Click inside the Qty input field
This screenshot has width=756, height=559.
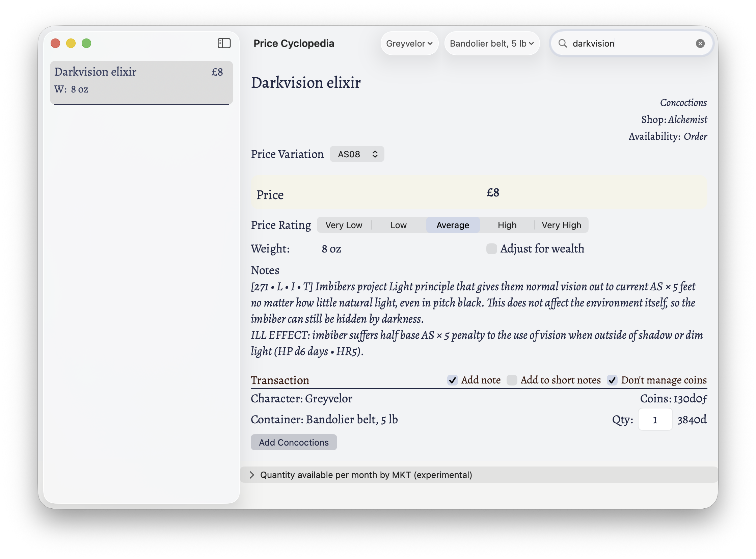(655, 419)
